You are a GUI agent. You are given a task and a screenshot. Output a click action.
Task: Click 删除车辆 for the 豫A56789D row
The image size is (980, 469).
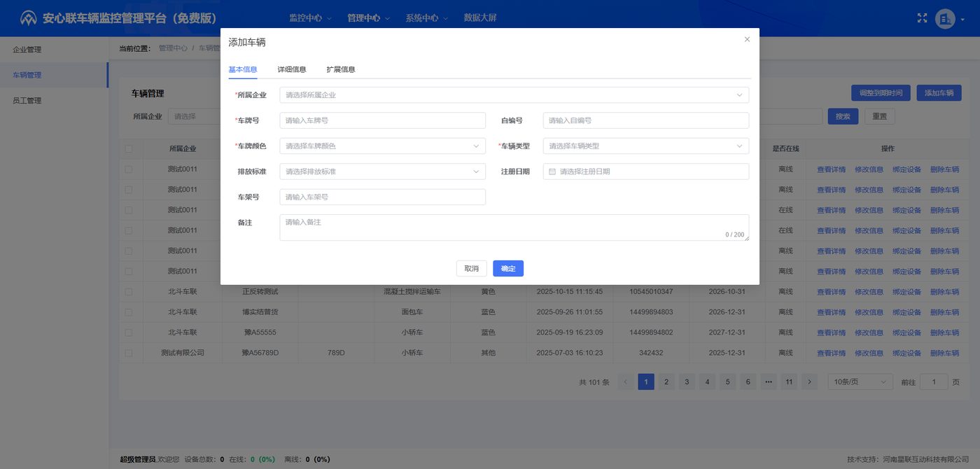945,353
